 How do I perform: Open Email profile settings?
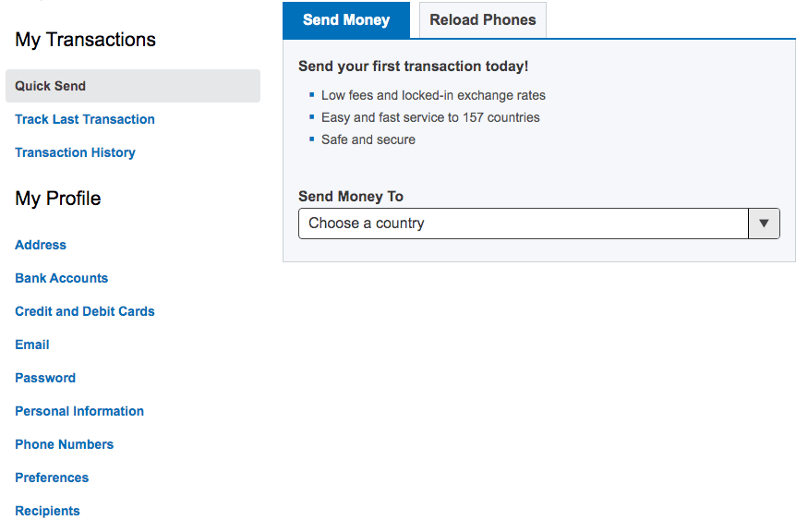32,345
